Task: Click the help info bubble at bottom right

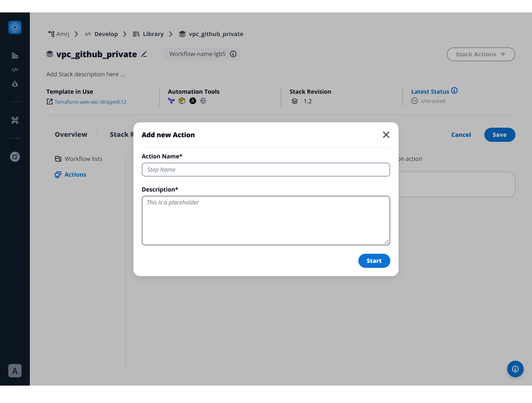Action: (x=515, y=369)
